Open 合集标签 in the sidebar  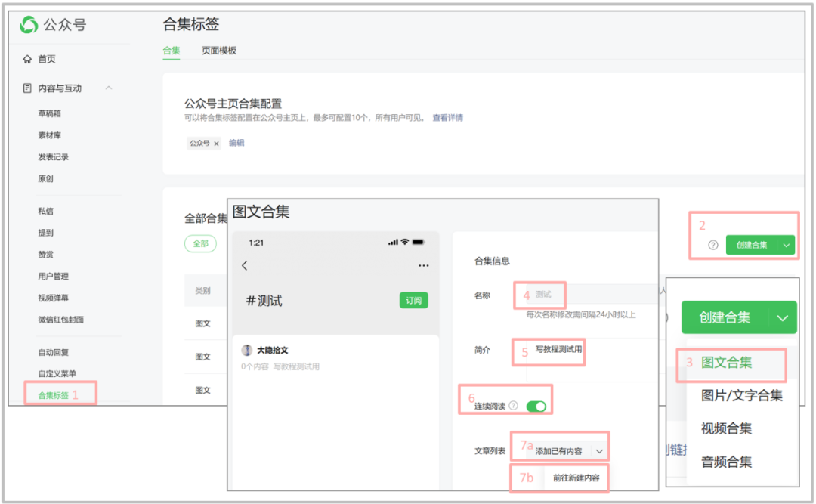pyautogui.click(x=54, y=395)
